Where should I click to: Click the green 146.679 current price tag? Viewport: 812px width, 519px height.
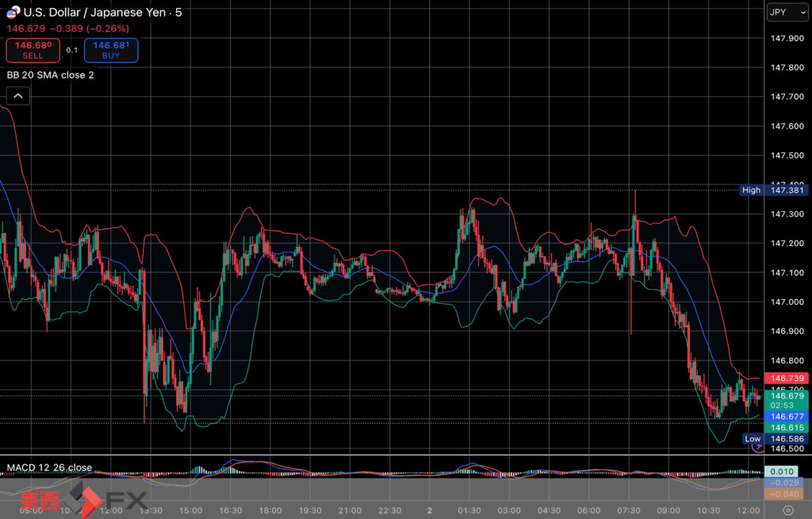coord(786,395)
